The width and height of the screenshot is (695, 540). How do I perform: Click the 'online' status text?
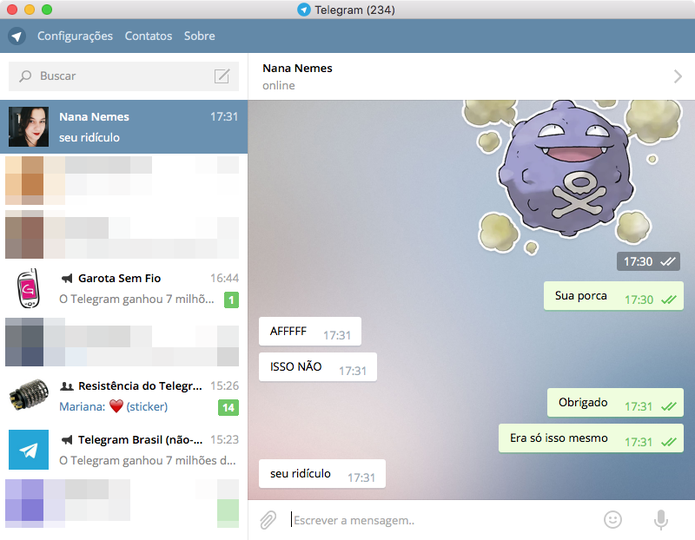point(278,86)
